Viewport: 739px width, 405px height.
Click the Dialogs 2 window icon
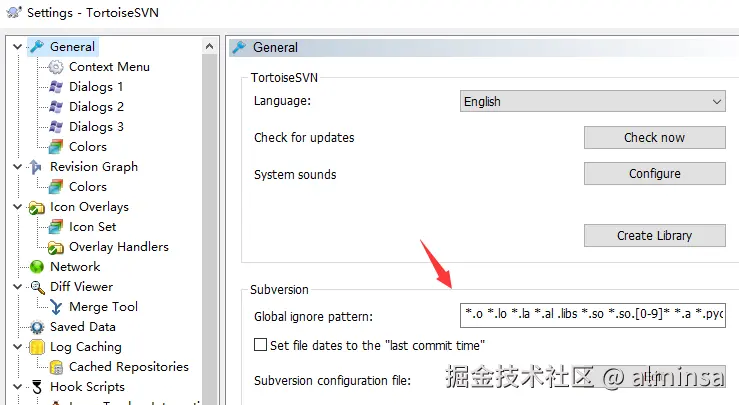(56, 107)
